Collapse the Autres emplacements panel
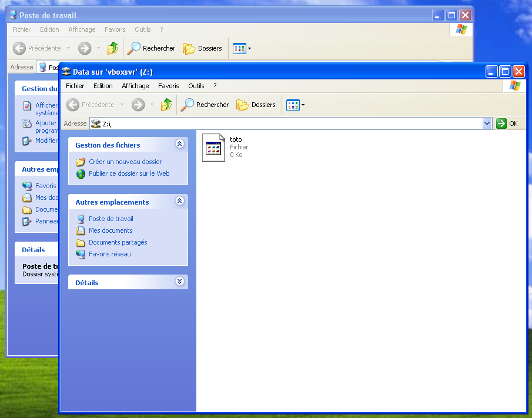The width and height of the screenshot is (532, 418). [x=179, y=201]
